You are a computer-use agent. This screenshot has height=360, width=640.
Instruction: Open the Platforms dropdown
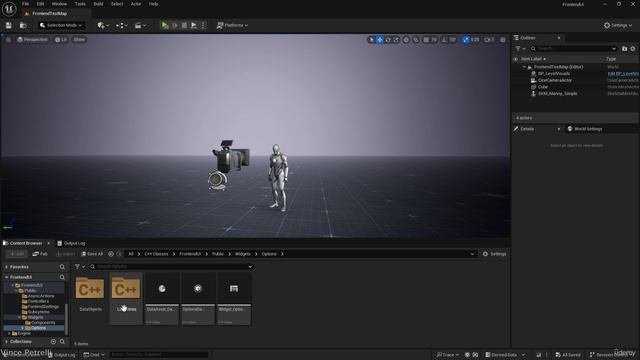(232, 25)
